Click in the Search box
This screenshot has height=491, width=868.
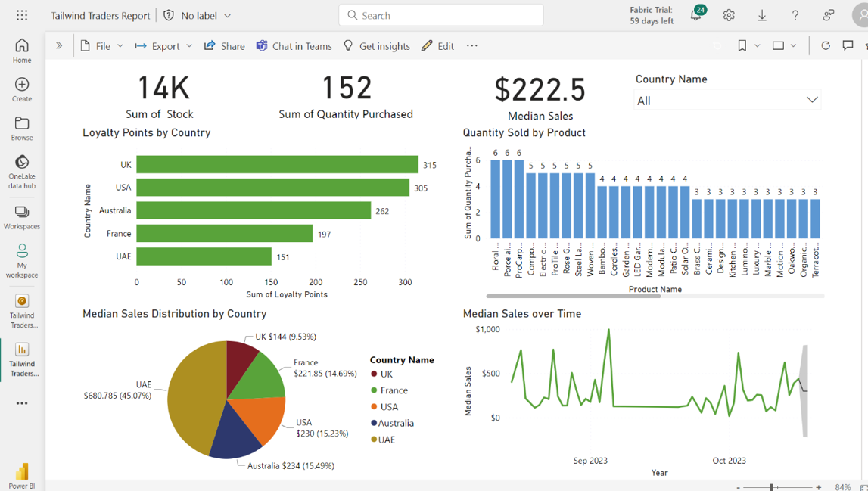pyautogui.click(x=441, y=15)
